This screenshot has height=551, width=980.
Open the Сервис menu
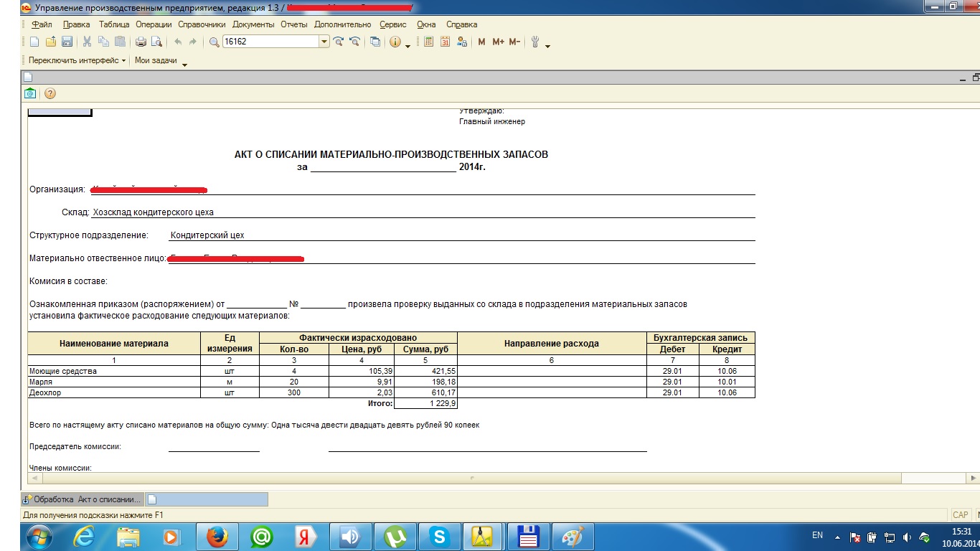tap(393, 24)
